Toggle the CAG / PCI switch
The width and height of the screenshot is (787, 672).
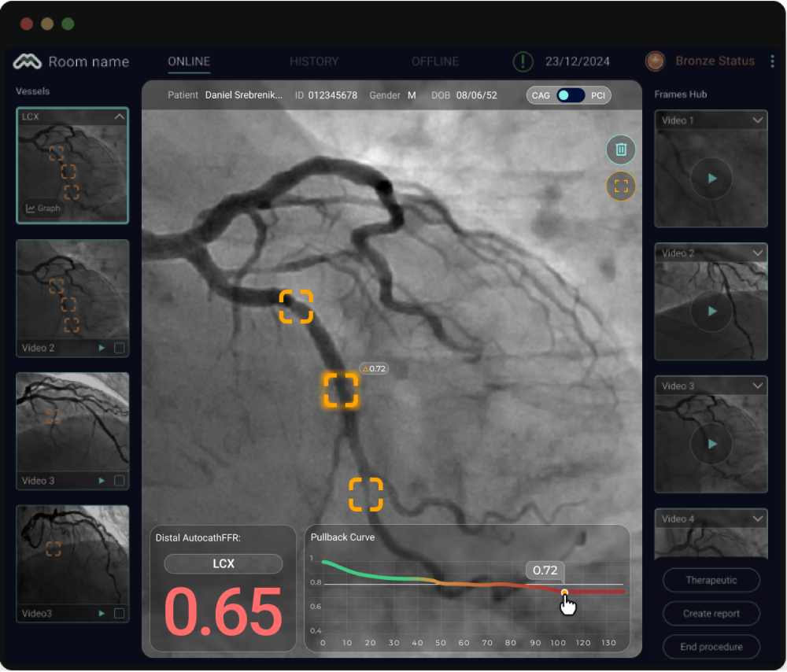[569, 95]
